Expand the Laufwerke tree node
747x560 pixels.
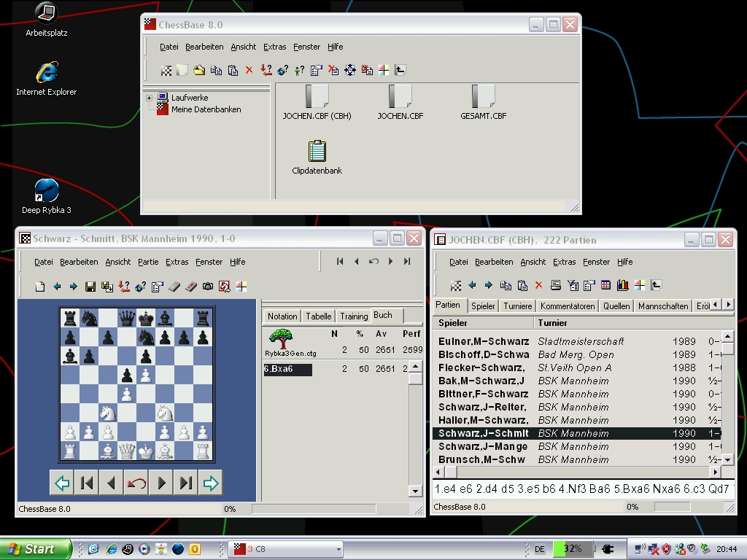point(150,98)
